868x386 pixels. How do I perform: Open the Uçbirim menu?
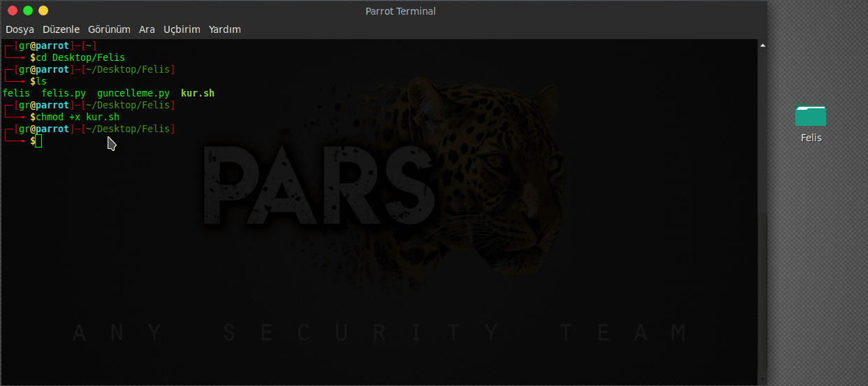pos(182,29)
